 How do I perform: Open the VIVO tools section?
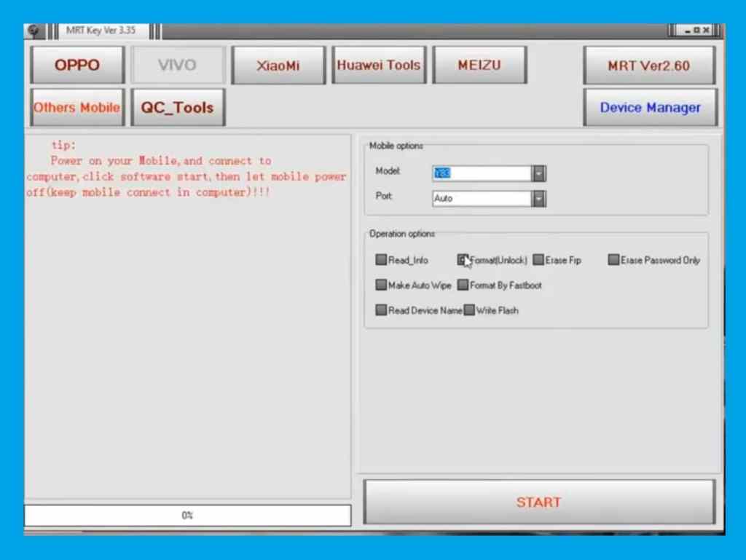pyautogui.click(x=178, y=65)
